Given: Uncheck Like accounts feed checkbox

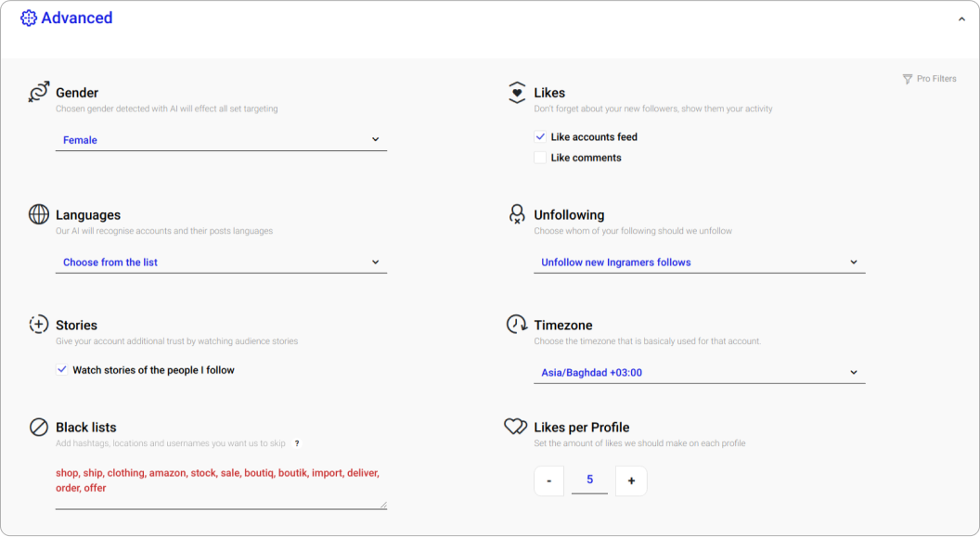Looking at the screenshot, I should pyautogui.click(x=540, y=136).
